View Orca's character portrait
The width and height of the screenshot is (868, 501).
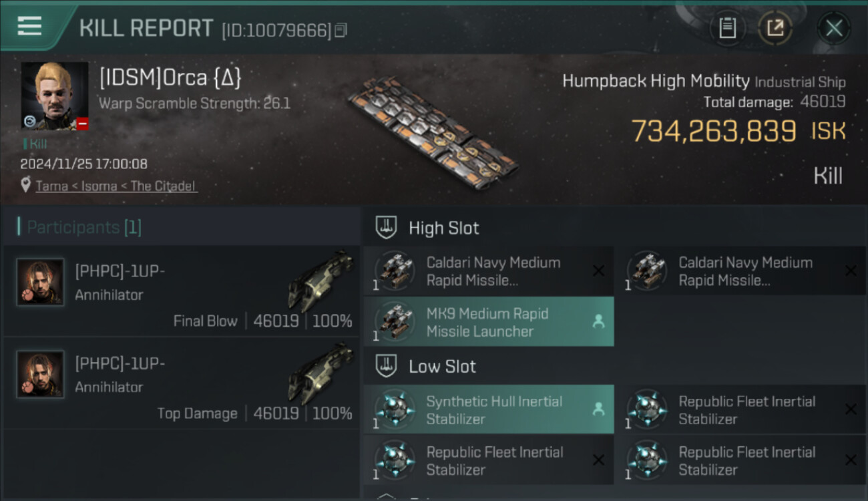(54, 95)
